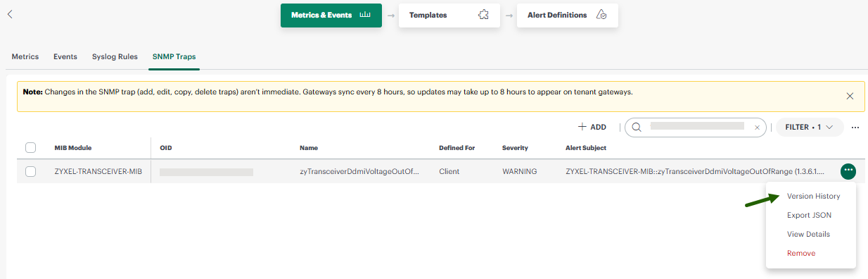Click the alert icon on Alert Definitions
The width and height of the screenshot is (868, 279).
[601, 15]
